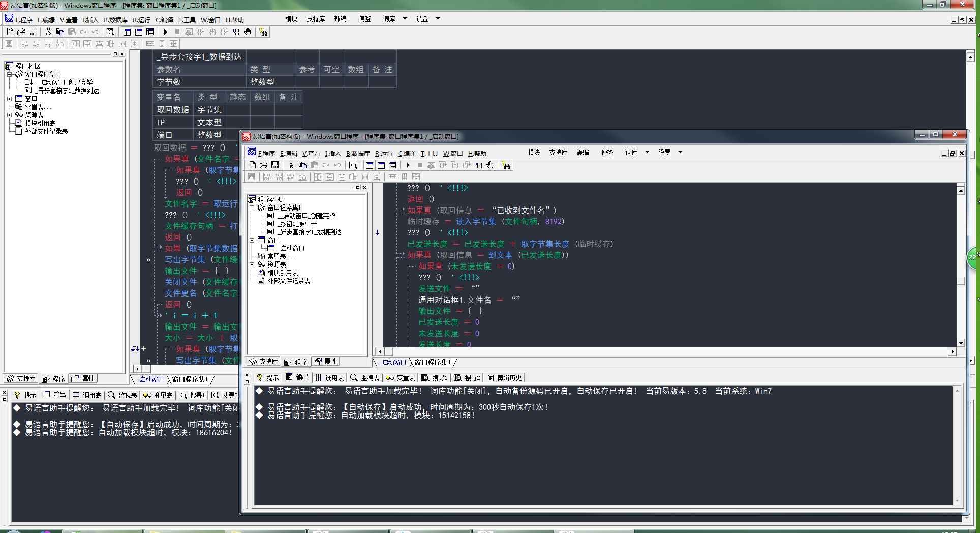Toggle left work panel in back window toolbar
Image resolution: width=980 pixels, height=533 pixels.
(127, 32)
